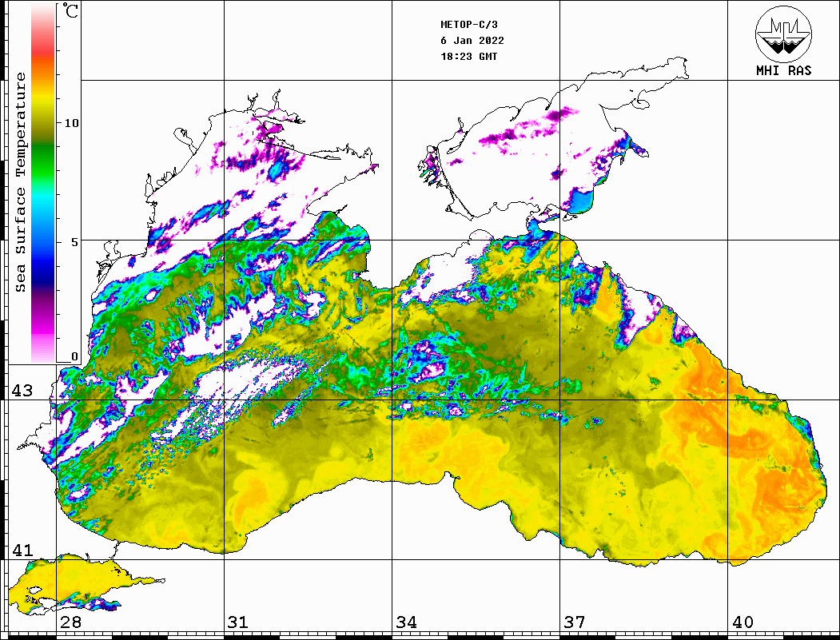
Task: Click the 10 tick on temperature scale
Action: [71, 123]
